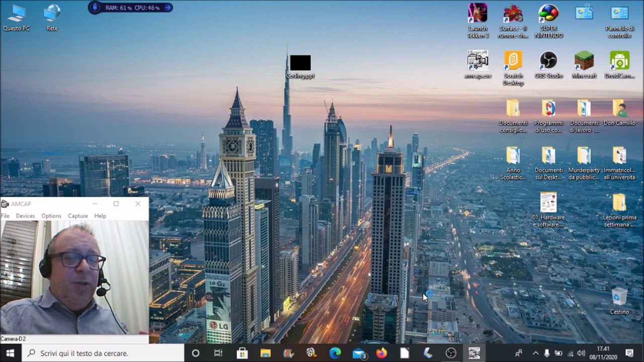This screenshot has height=362, width=644.
Task: Open the File menu in AMCAP
Action: pyautogui.click(x=5, y=216)
